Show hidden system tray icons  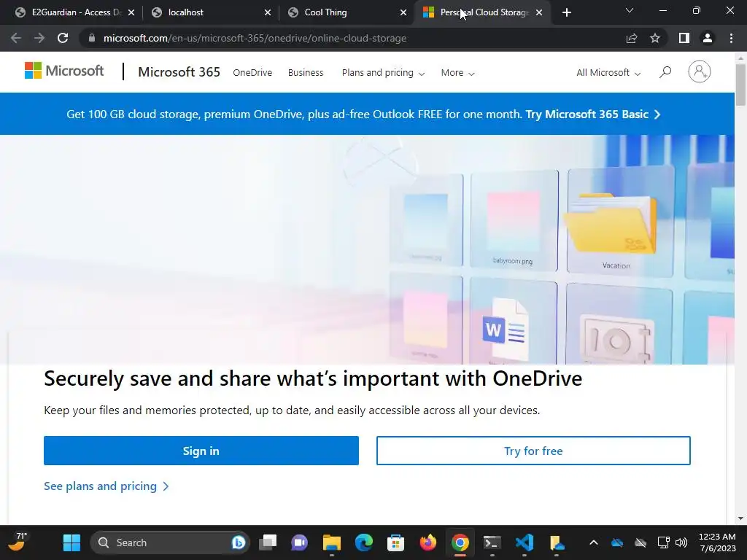click(x=594, y=542)
